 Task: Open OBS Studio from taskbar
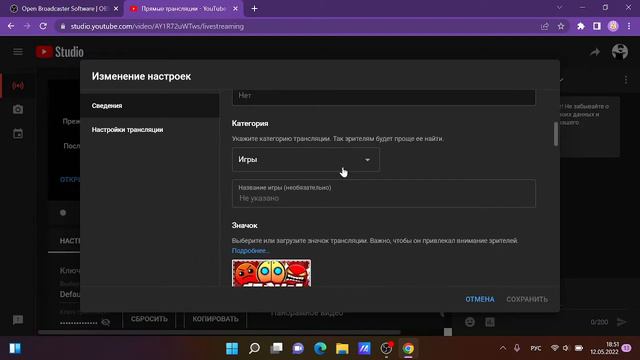click(386, 348)
